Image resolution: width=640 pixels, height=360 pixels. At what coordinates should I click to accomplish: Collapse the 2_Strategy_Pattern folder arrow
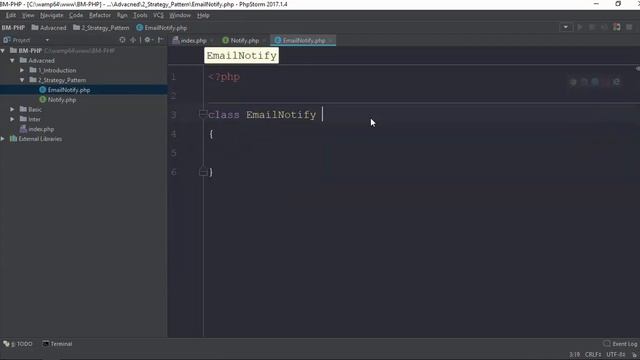[22, 80]
